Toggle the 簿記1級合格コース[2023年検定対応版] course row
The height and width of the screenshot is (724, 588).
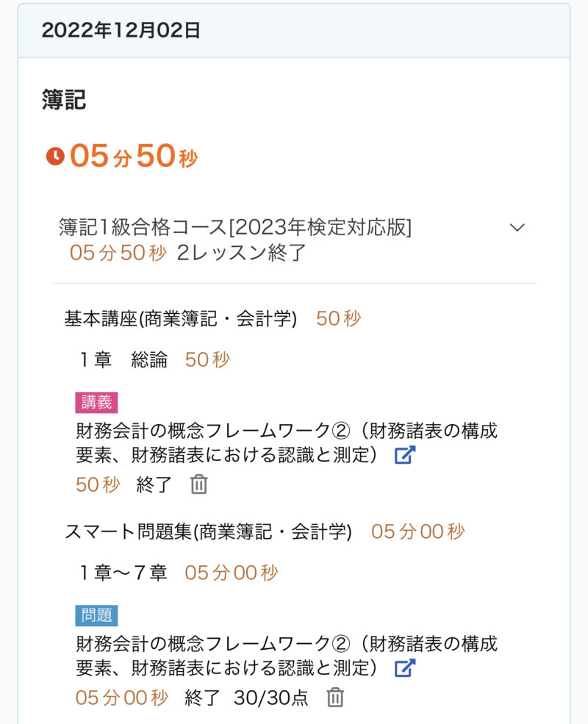(235, 228)
